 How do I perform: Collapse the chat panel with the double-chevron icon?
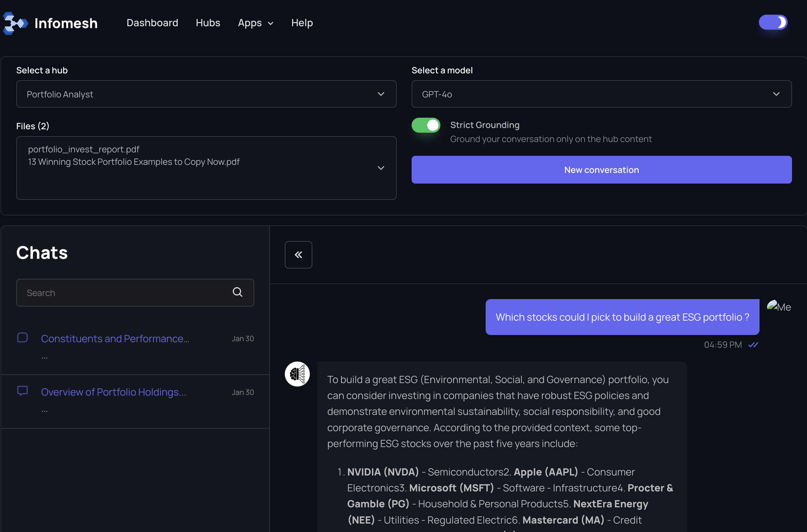coord(298,254)
